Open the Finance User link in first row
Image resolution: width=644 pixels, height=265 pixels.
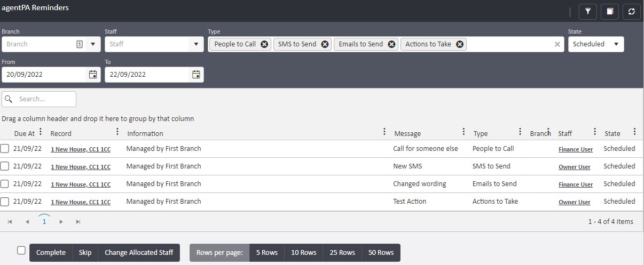click(576, 149)
